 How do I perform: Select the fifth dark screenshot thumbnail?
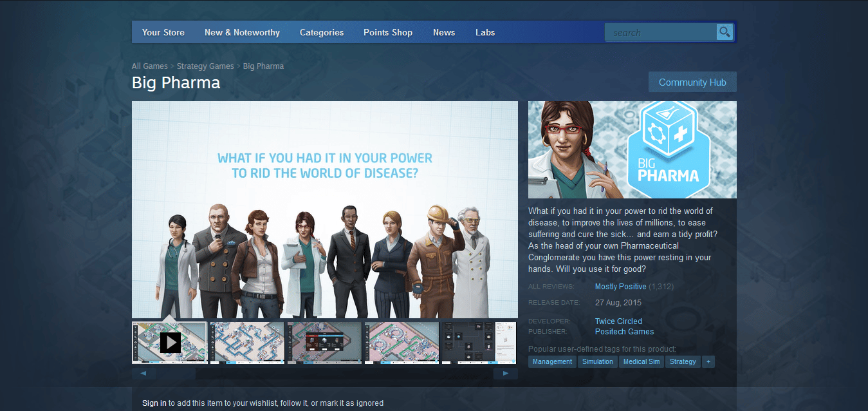pyautogui.click(x=479, y=343)
